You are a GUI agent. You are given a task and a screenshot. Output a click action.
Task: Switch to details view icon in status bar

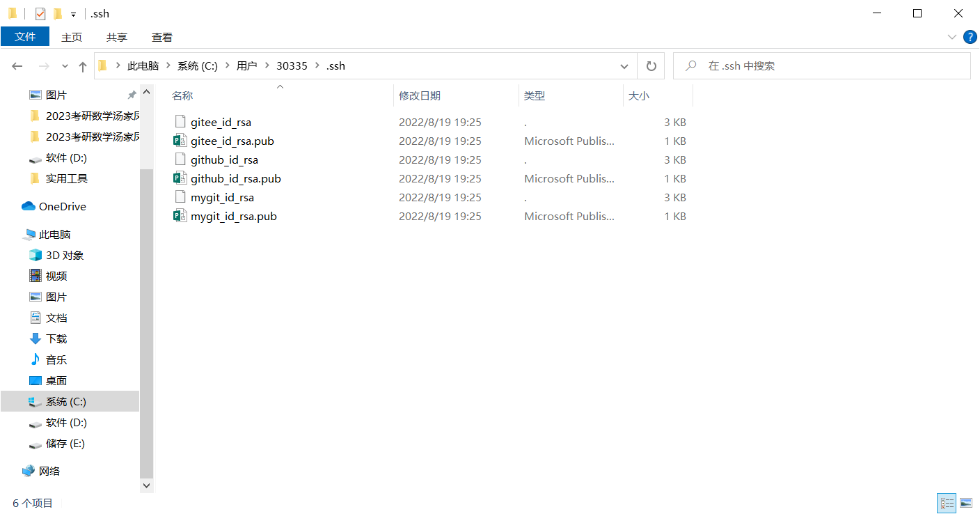(x=947, y=503)
